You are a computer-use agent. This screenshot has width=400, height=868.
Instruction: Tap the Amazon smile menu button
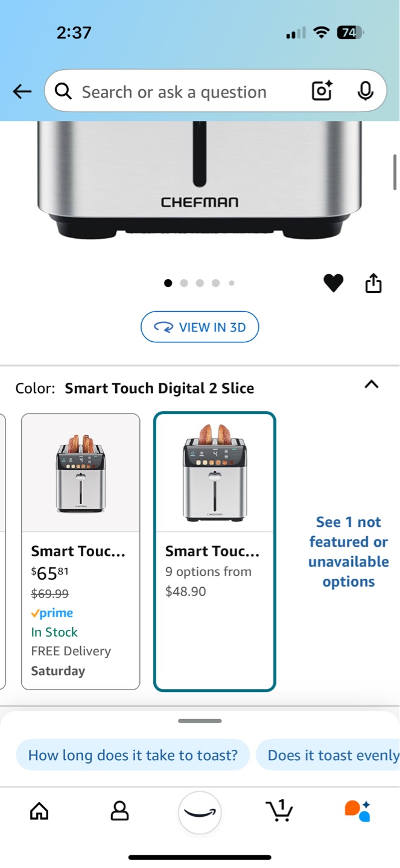pos(200,813)
